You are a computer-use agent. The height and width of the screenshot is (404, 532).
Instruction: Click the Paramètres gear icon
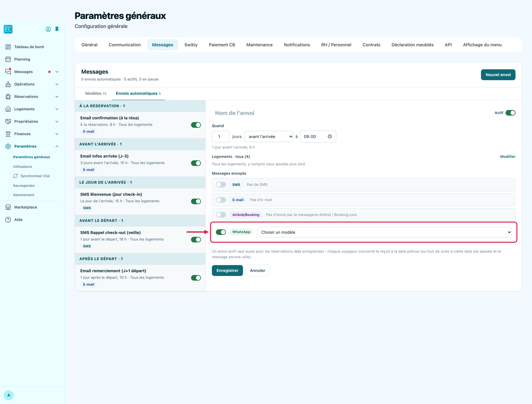tap(8, 146)
